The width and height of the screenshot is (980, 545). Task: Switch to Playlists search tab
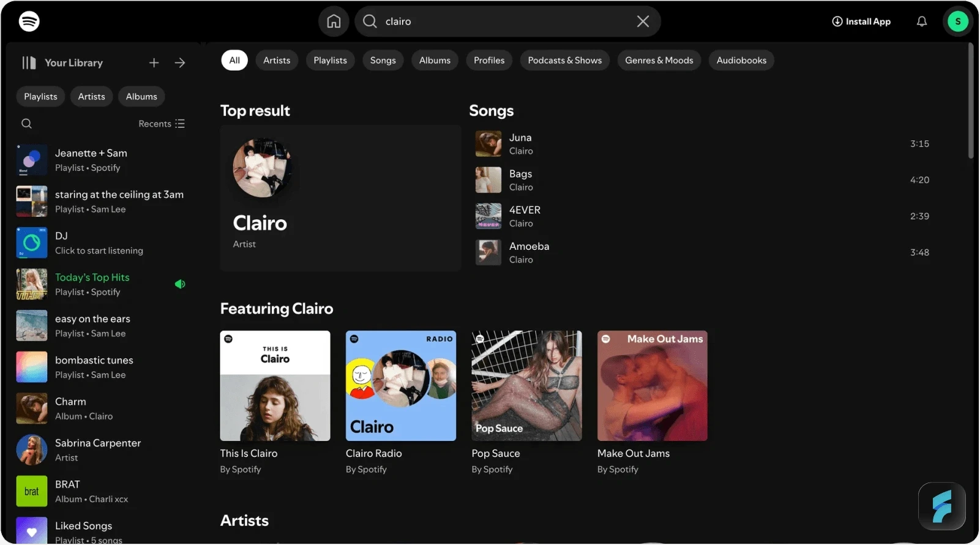331,60
